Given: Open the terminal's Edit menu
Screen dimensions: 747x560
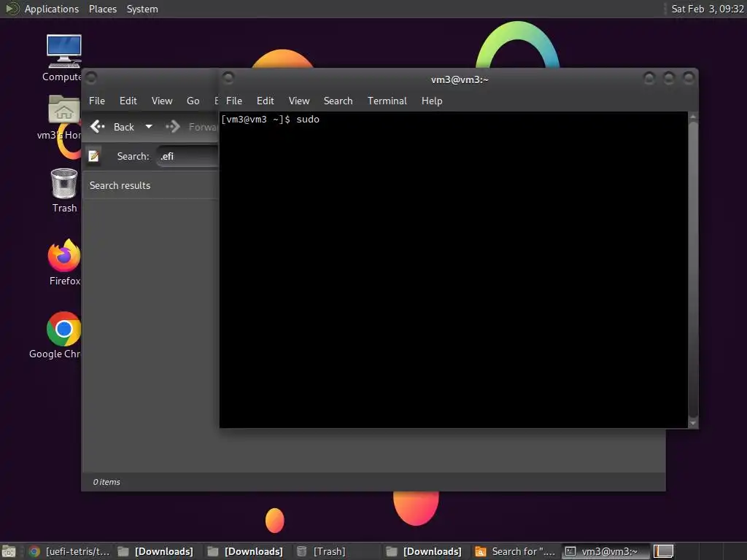Looking at the screenshot, I should pyautogui.click(x=265, y=101).
